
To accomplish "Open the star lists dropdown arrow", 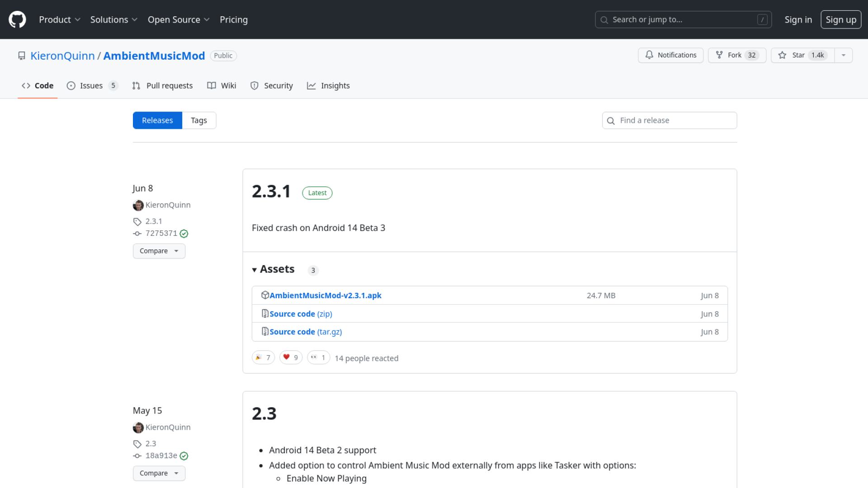I will pos(844,55).
